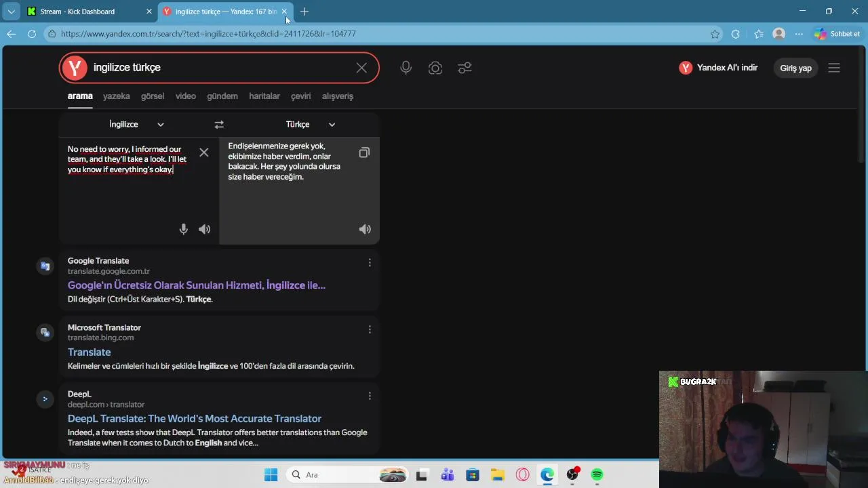Switch to the arama tab
Image resolution: width=868 pixels, height=488 pixels.
coord(80,96)
